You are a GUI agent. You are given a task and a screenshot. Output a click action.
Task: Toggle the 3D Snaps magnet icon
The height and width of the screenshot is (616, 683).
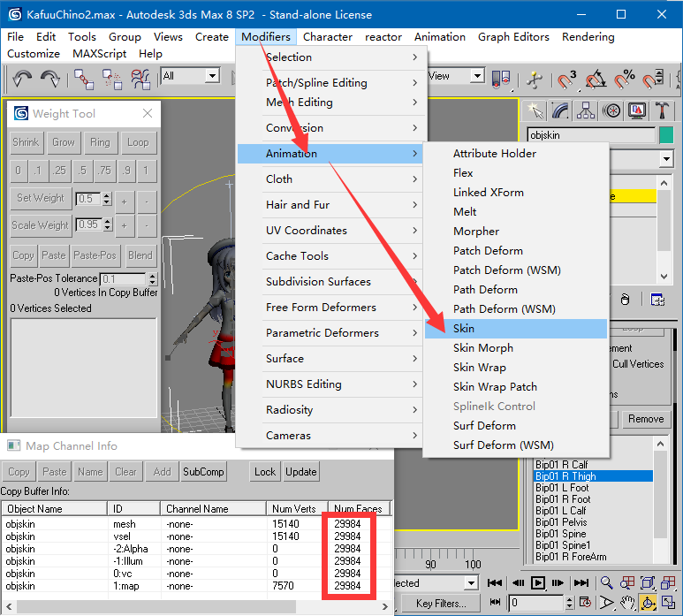566,80
